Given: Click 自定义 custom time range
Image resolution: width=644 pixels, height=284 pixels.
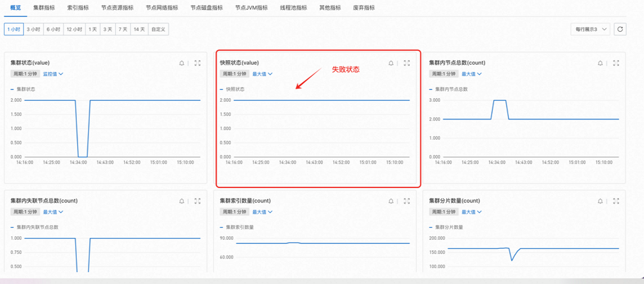Looking at the screenshot, I should coord(158,29).
